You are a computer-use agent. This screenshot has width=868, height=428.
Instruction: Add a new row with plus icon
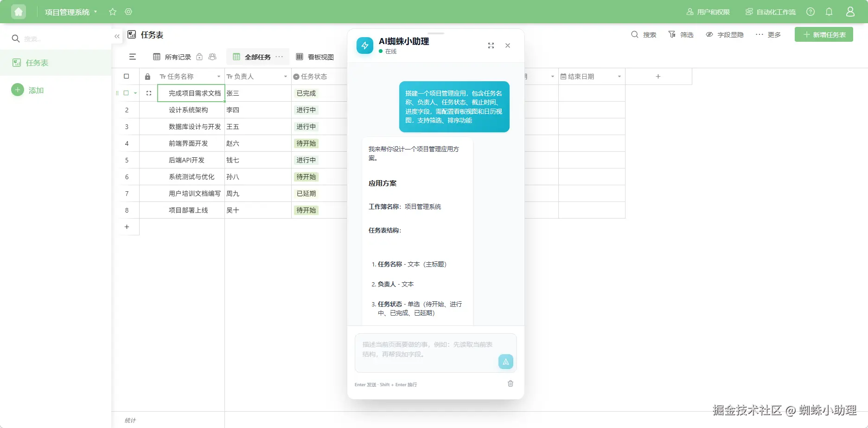pos(127,227)
